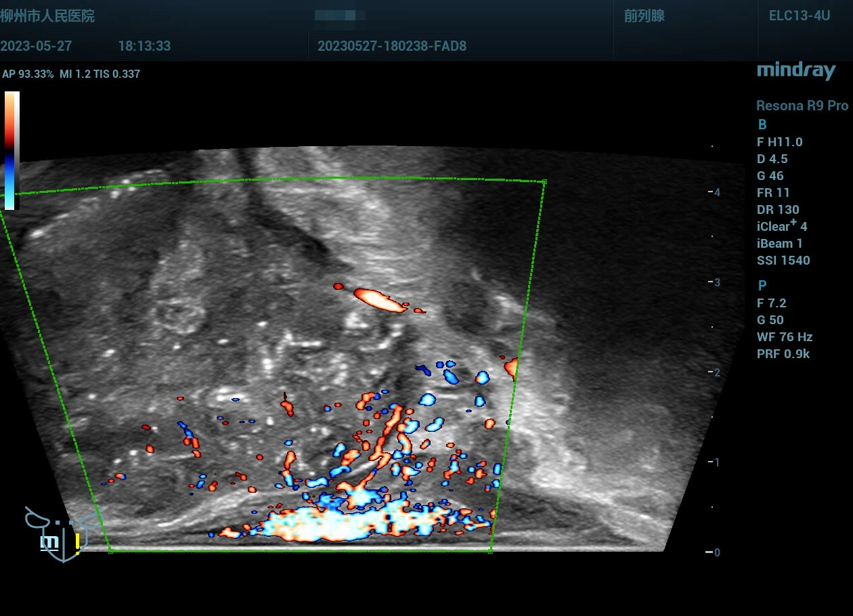Click the hospital name 柳州市人民医院
The image size is (853, 616).
(47, 16)
